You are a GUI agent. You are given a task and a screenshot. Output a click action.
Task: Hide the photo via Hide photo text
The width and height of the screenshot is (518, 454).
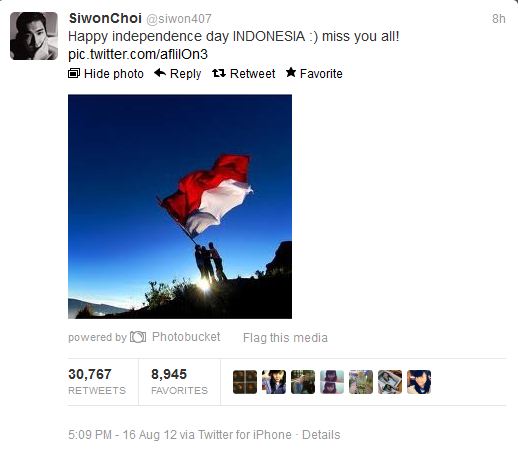tap(114, 73)
